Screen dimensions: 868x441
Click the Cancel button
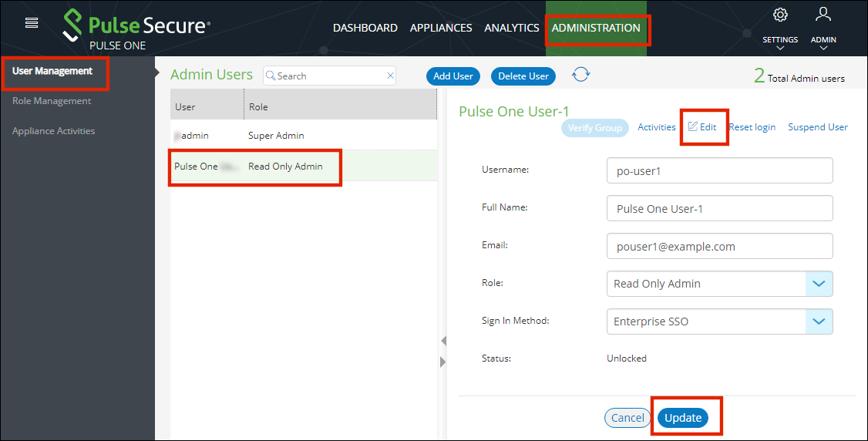click(x=627, y=418)
